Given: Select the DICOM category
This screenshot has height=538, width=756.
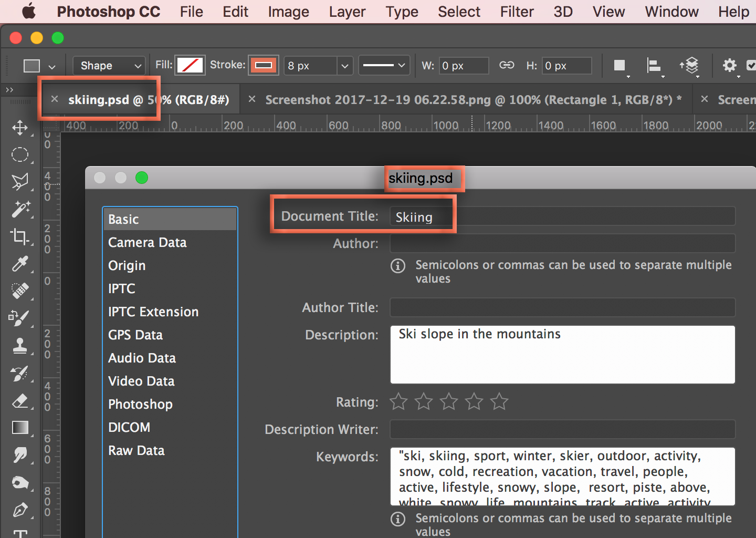Looking at the screenshot, I should point(170,427).
